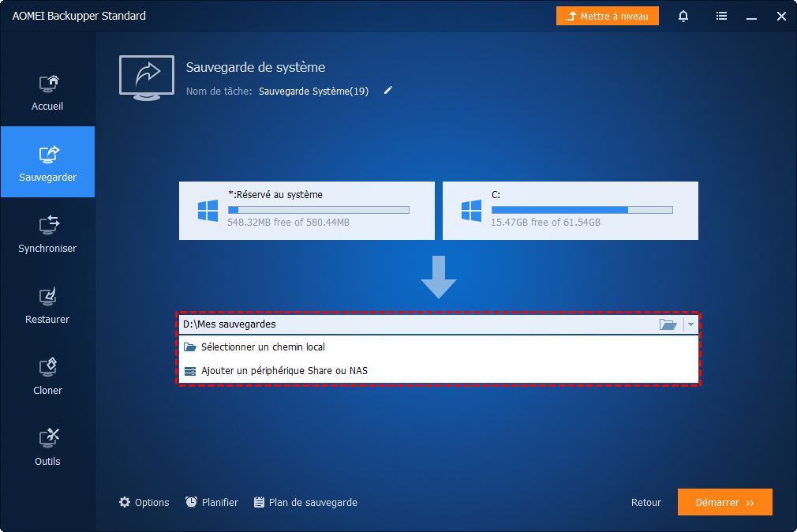Open the Cloner section
This screenshot has width=797, height=532.
tap(48, 376)
